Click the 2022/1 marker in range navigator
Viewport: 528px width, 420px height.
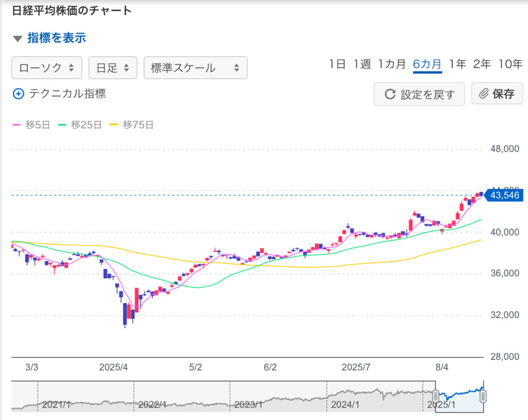click(152, 404)
